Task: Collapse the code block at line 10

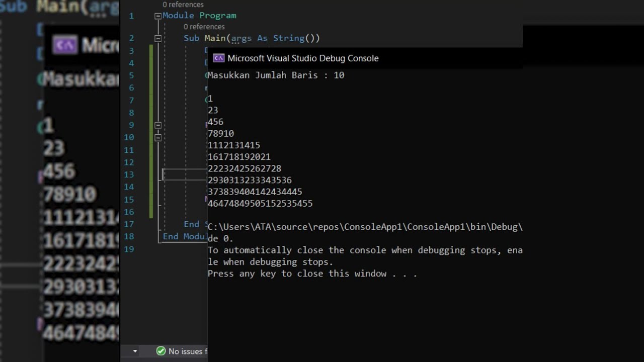Action: click(157, 137)
